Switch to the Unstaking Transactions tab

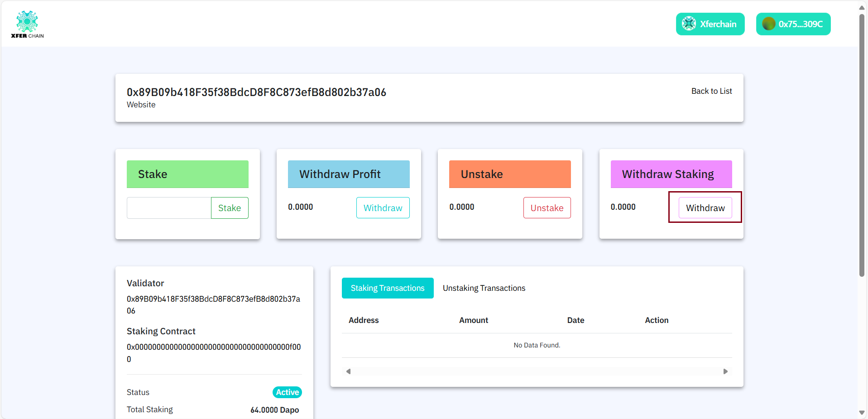(484, 288)
